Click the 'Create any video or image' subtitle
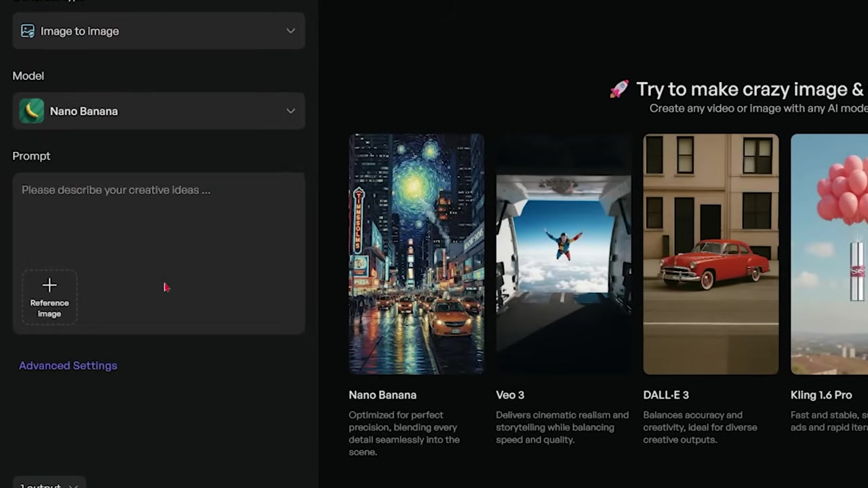This screenshot has width=868, height=488. [758, 108]
